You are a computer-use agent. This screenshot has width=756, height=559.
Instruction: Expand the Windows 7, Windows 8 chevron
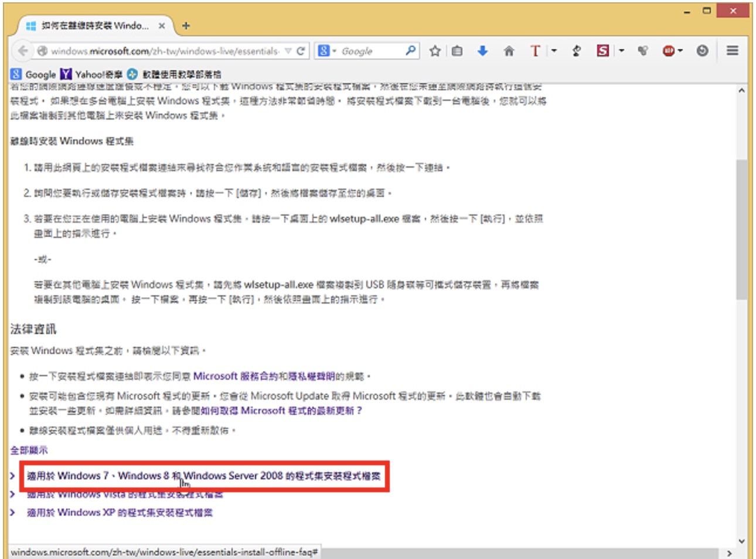pyautogui.click(x=12, y=476)
